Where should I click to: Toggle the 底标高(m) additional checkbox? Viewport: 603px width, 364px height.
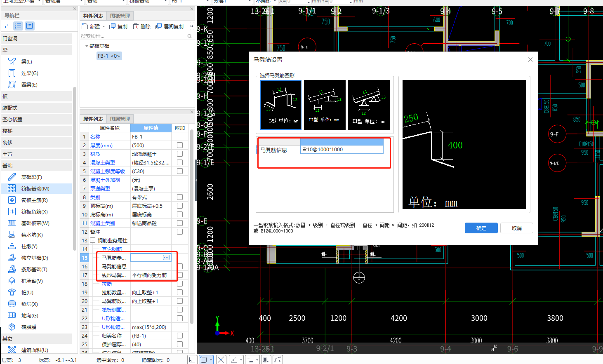tap(180, 214)
